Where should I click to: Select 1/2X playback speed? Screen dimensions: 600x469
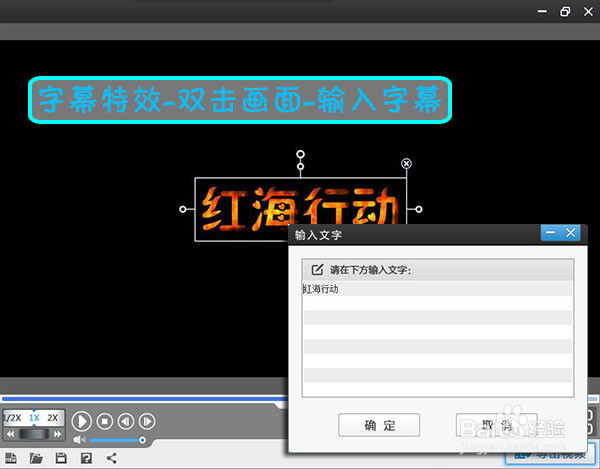point(13,417)
